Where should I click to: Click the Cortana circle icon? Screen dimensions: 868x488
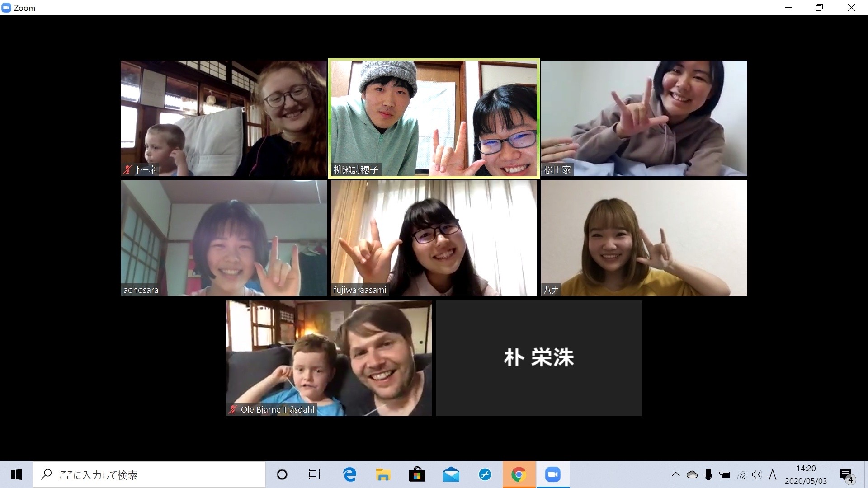[x=282, y=474]
